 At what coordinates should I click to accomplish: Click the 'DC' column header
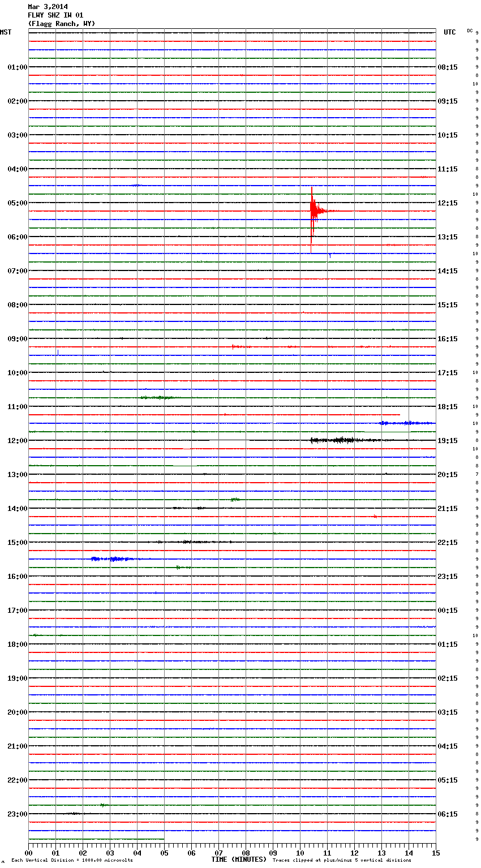tap(470, 31)
